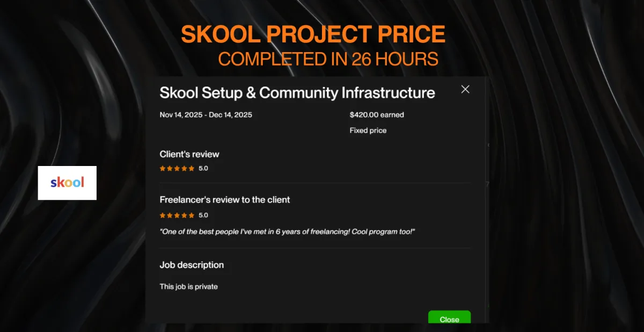The image size is (644, 332).
Task: Click Freelancer's review to the client heading
Action: 225,199
